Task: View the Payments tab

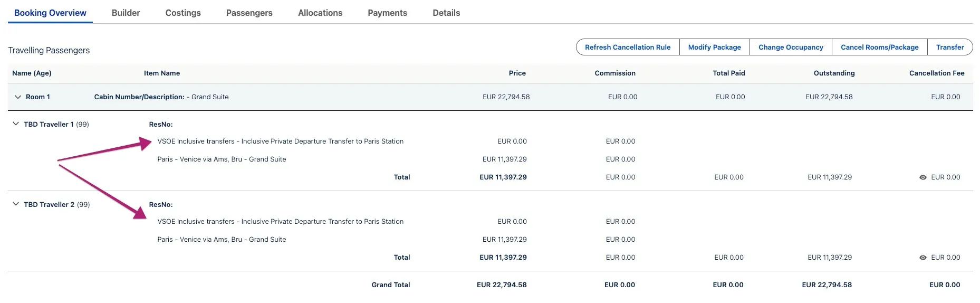Action: (387, 13)
